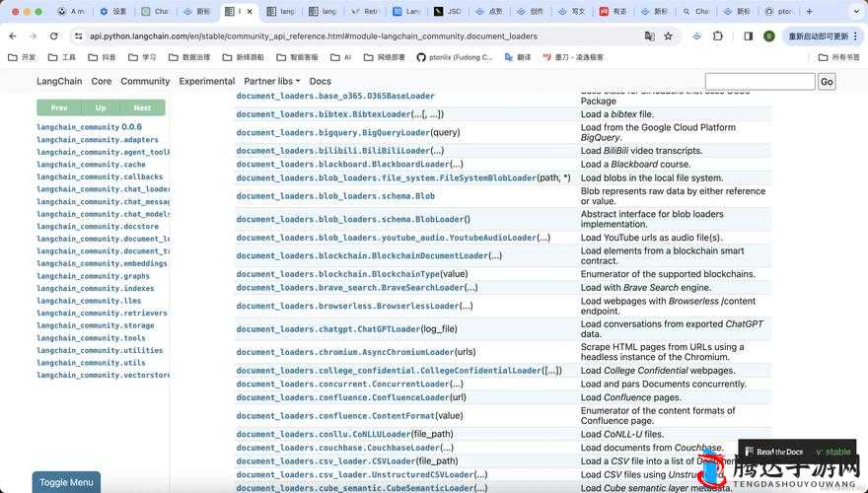Click the address bar URL
868x493 pixels.
click(314, 35)
